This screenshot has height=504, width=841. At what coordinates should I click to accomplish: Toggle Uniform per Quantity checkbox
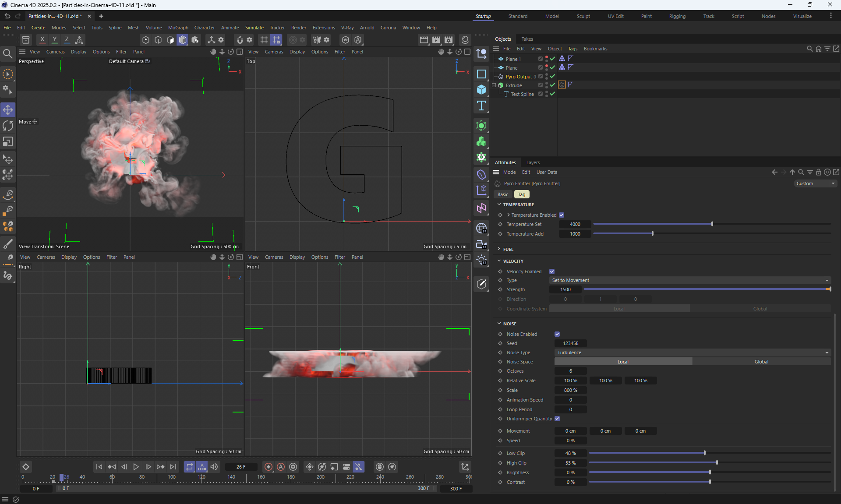tap(557, 419)
